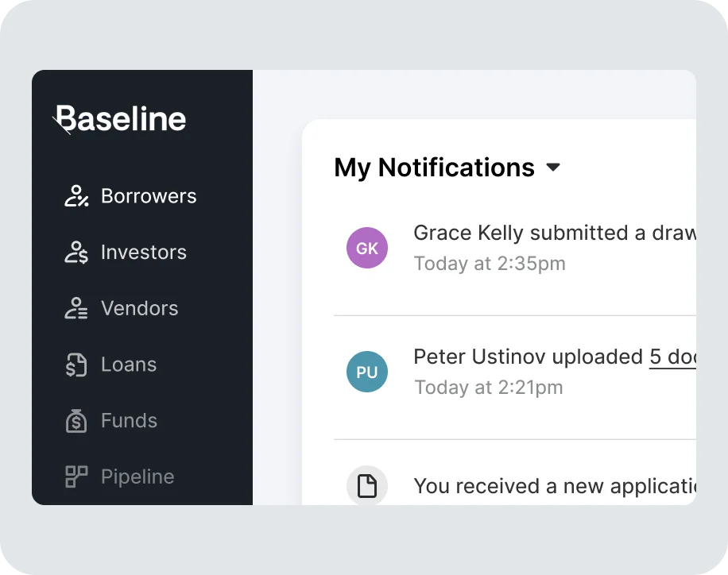Select the Borrowers menu entry
The width and height of the screenshot is (728, 575).
click(x=149, y=196)
